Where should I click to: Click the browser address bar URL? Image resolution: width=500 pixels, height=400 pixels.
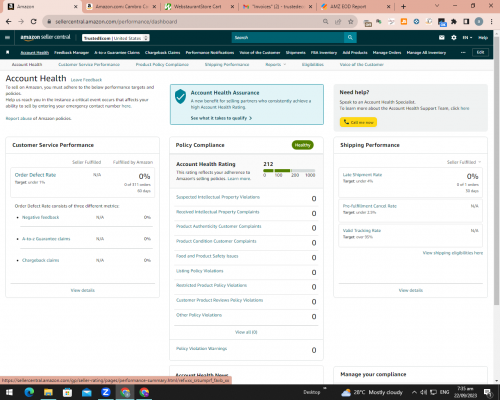click(116, 22)
